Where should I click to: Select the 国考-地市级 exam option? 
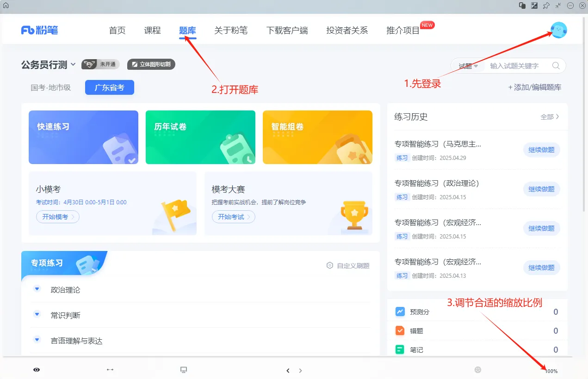tap(50, 87)
